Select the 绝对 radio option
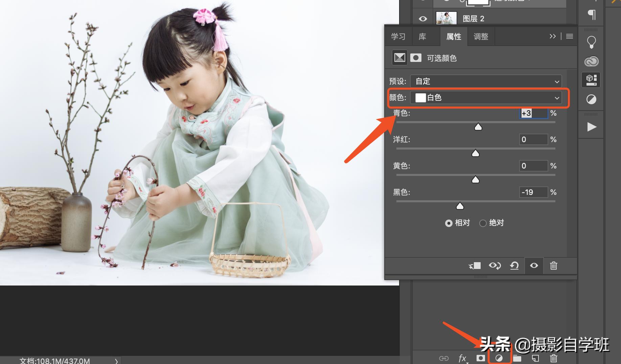The height and width of the screenshot is (364, 621). [x=483, y=223]
